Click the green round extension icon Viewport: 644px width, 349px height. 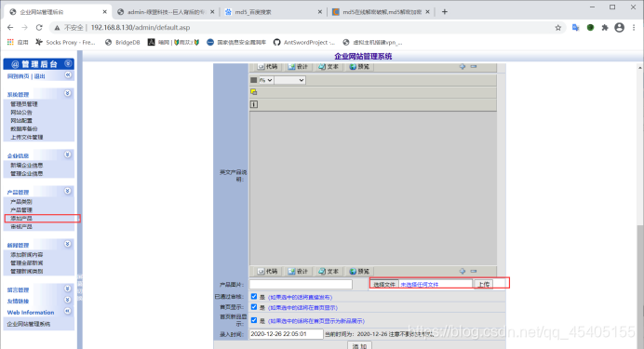(x=590, y=28)
